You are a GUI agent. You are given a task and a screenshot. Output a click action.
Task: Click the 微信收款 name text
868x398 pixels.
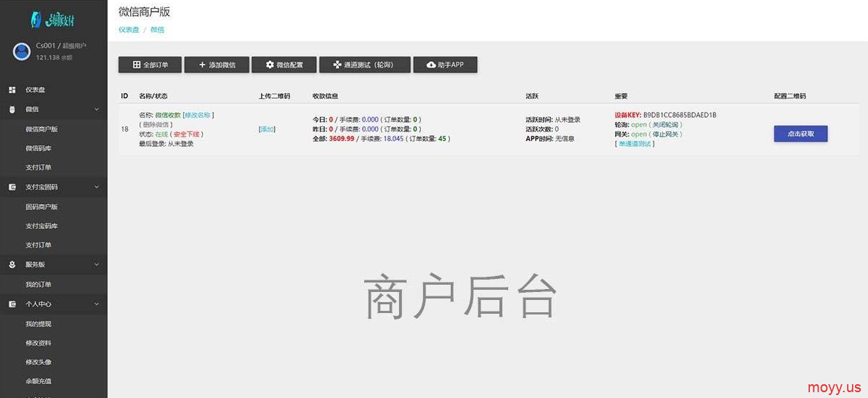click(168, 115)
